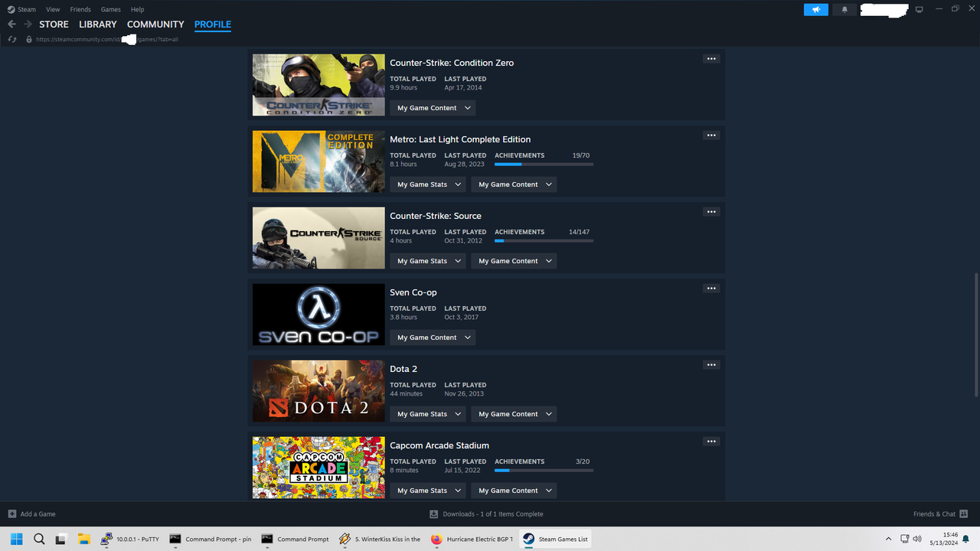Open the Metro: Last Light Complete Edition link

(460, 139)
